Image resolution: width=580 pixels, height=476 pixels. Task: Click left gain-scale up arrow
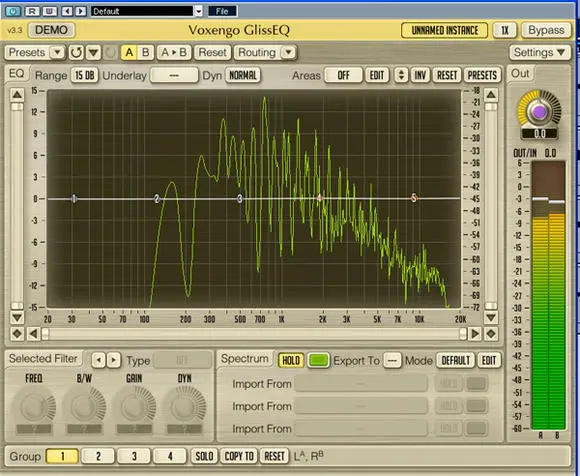click(x=17, y=95)
